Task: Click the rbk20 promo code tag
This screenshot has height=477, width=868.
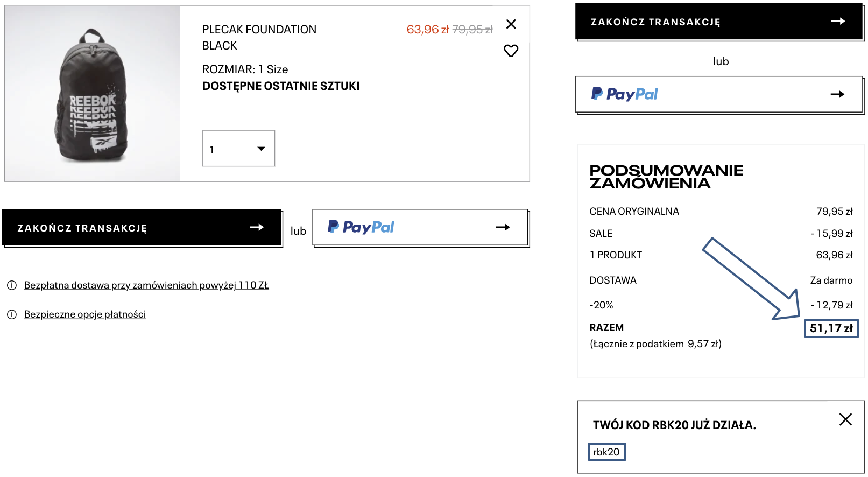Action: pos(606,452)
